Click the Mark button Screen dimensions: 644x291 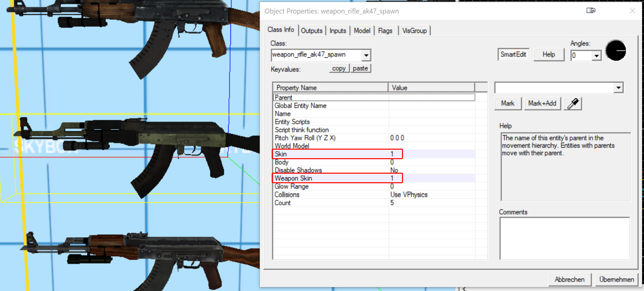(508, 103)
